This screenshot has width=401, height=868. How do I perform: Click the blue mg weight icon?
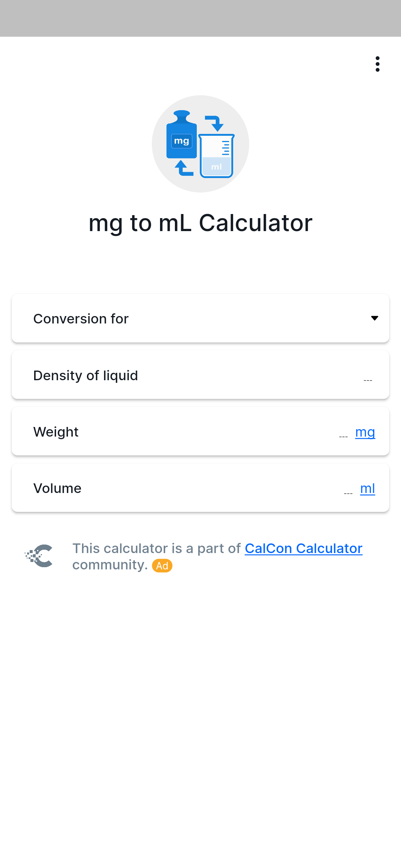[181, 134]
